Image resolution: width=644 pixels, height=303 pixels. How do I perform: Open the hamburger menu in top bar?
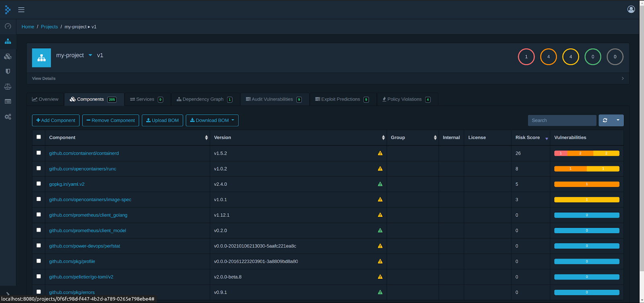coord(21,10)
